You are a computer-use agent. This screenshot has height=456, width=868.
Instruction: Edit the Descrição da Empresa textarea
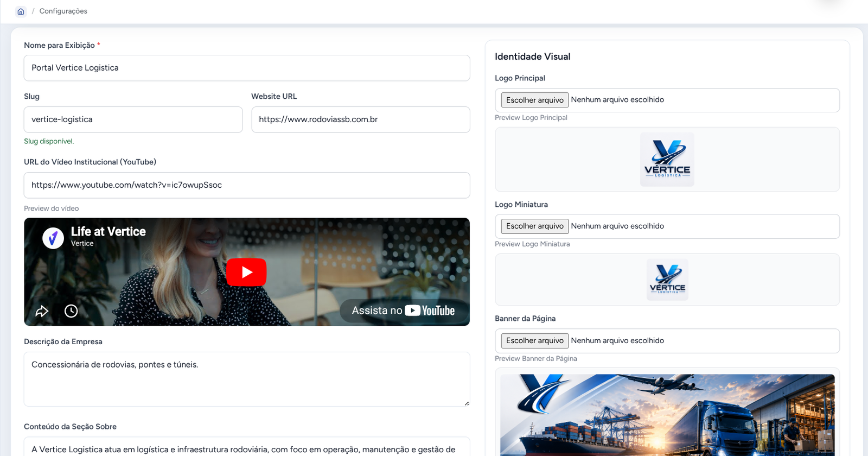click(247, 379)
